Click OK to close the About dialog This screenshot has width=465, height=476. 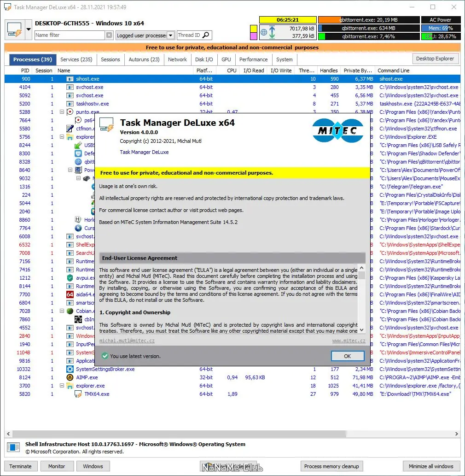[348, 356]
